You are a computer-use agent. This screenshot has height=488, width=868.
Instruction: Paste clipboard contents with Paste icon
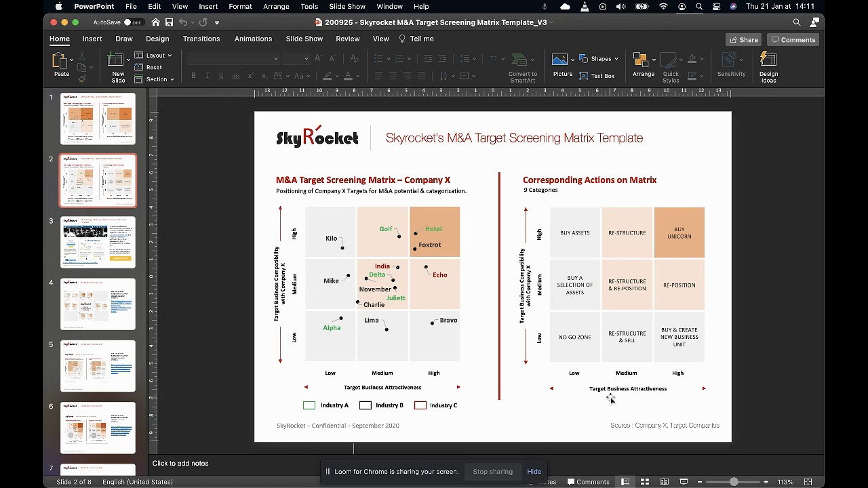coord(60,61)
